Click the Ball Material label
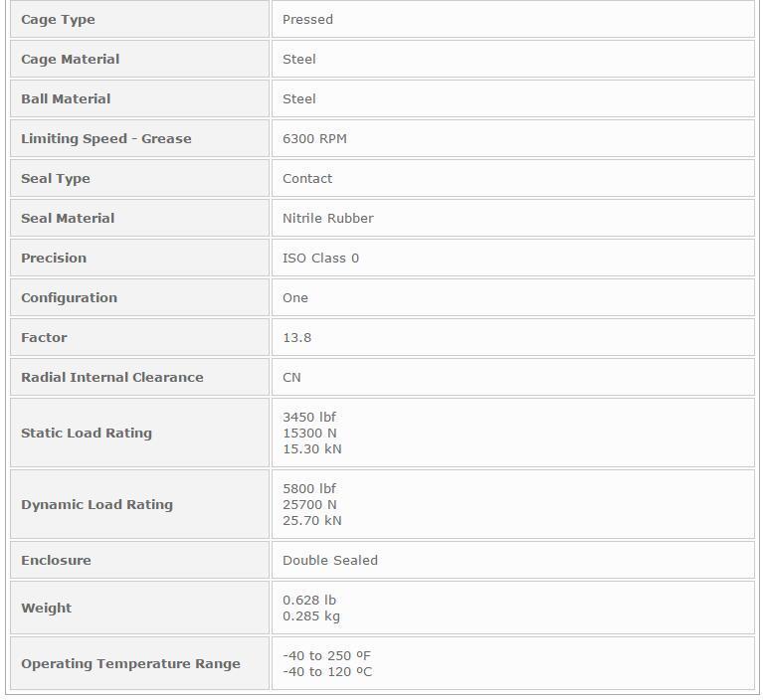The image size is (763, 700). click(66, 99)
